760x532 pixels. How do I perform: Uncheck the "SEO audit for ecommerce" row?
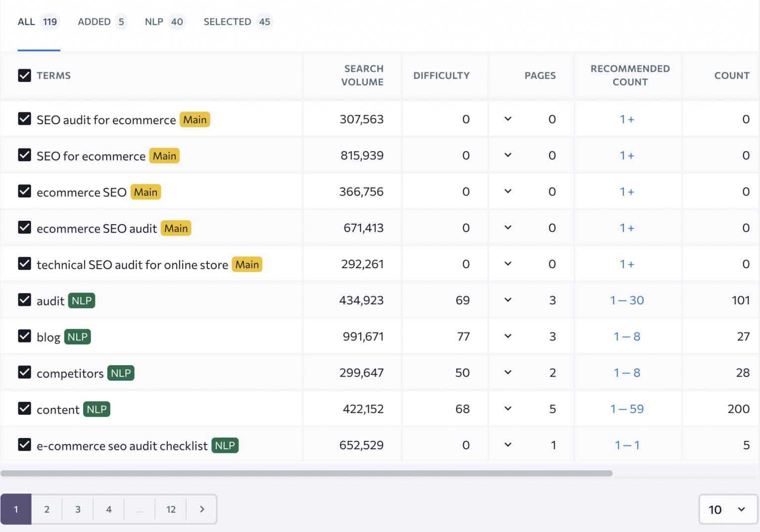point(24,119)
